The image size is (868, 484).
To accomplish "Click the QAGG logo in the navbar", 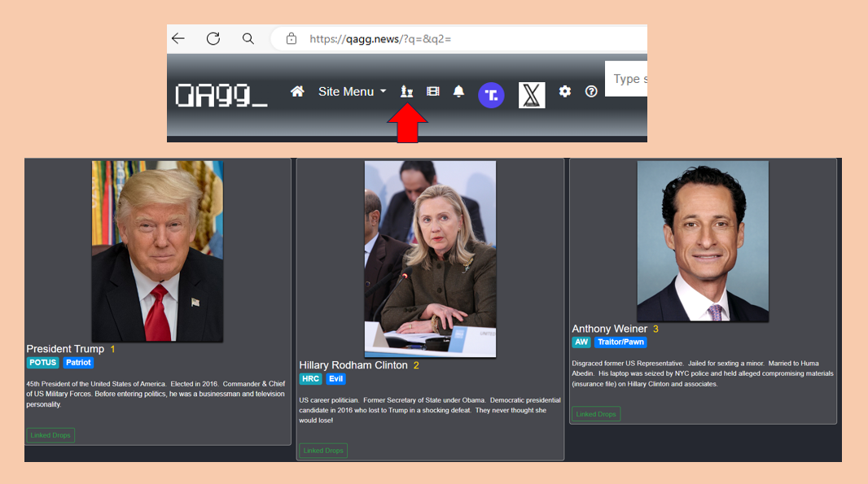I will click(221, 94).
